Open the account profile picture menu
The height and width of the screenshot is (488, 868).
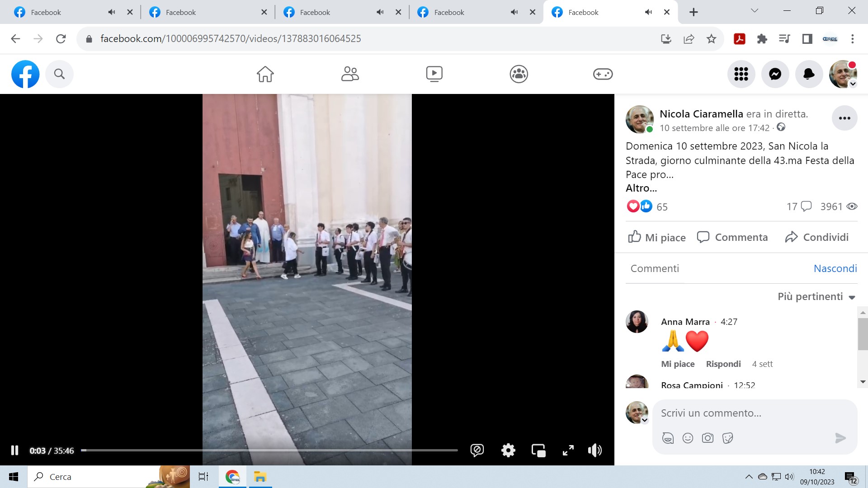[x=843, y=74]
